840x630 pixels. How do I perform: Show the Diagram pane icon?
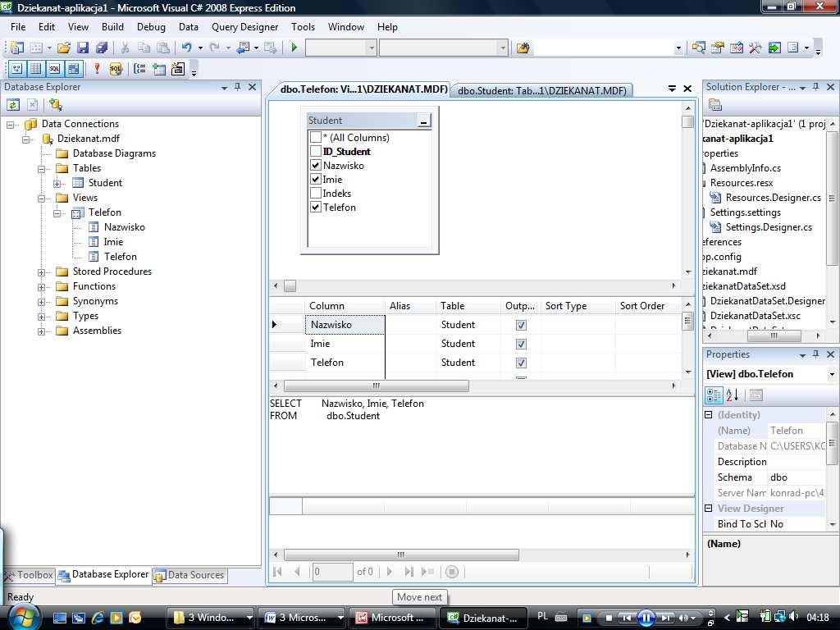click(16, 69)
